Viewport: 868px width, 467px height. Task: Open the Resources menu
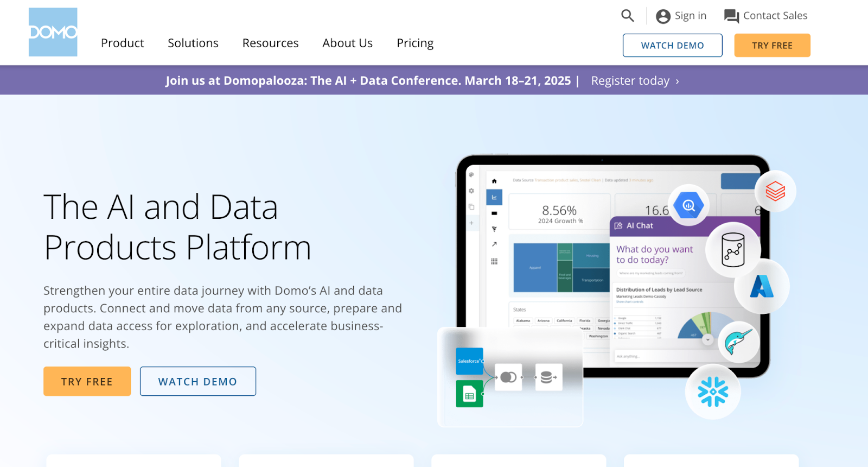pos(271,43)
